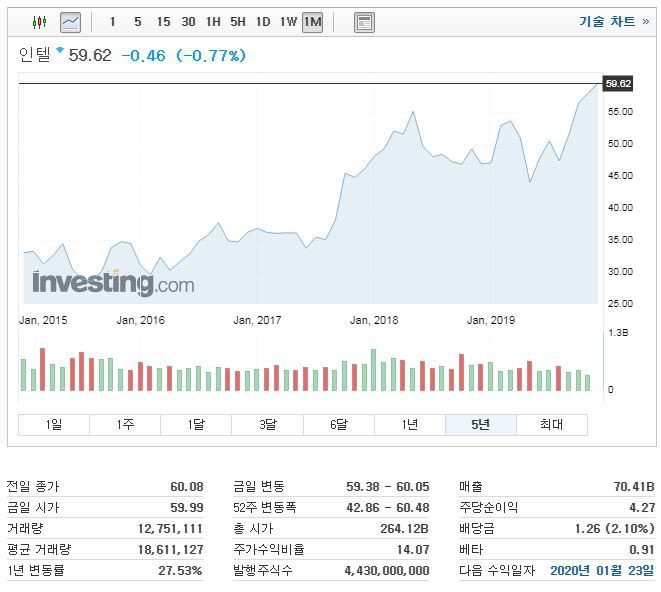Click the 인텔 stock name
The image size is (661, 592).
click(35, 55)
